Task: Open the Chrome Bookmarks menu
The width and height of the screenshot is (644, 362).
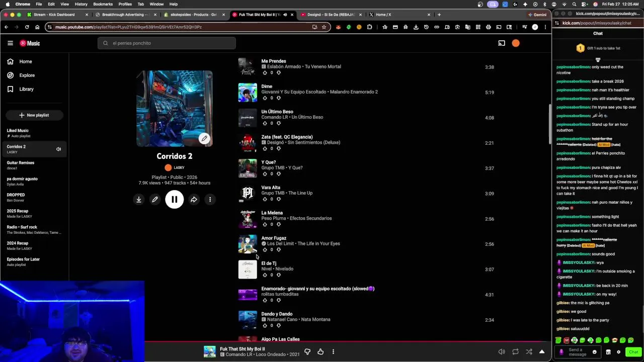Action: (x=103, y=4)
